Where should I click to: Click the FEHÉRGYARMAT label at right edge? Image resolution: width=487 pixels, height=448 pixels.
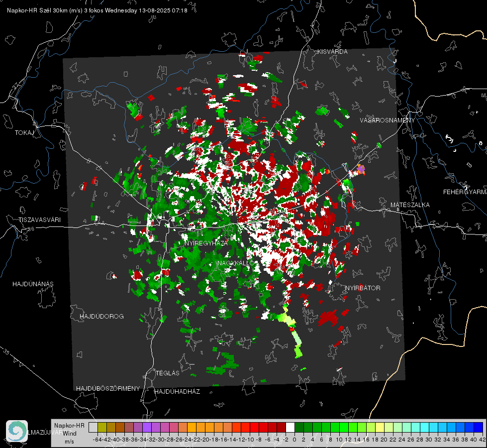pos(465,192)
